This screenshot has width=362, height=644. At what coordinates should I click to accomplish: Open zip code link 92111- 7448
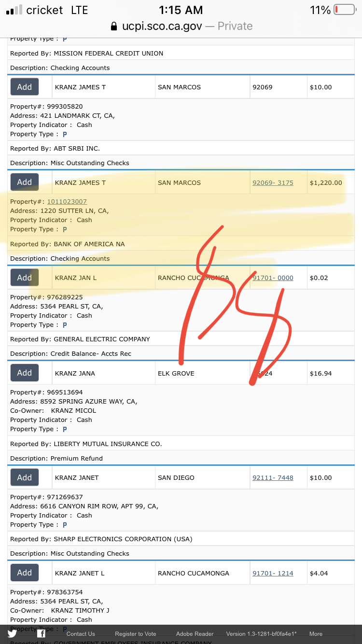pos(273,478)
